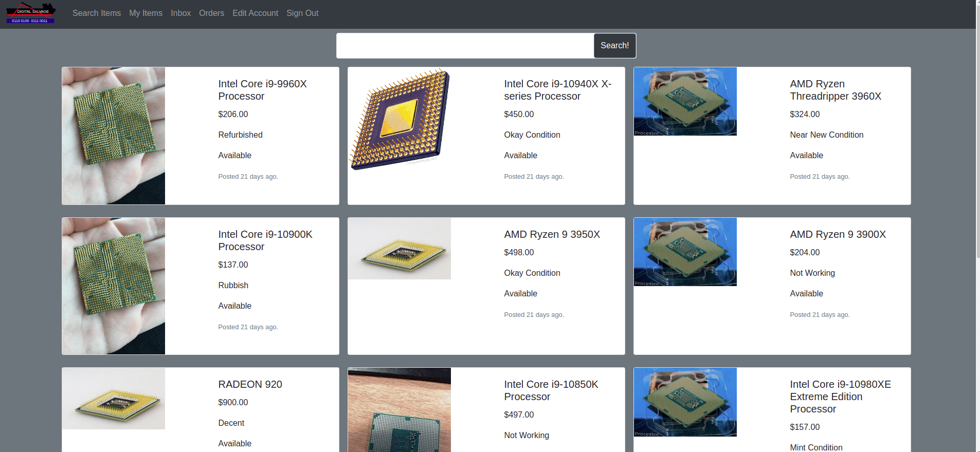
Task: Open Intel Core i9-10940X X-series thumbnail
Action: (400, 119)
